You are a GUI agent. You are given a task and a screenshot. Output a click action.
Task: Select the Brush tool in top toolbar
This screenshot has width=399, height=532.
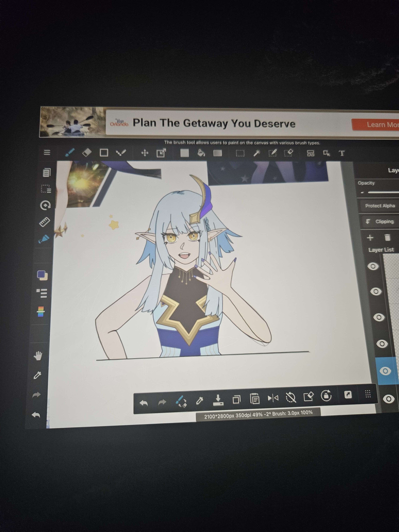pos(70,152)
